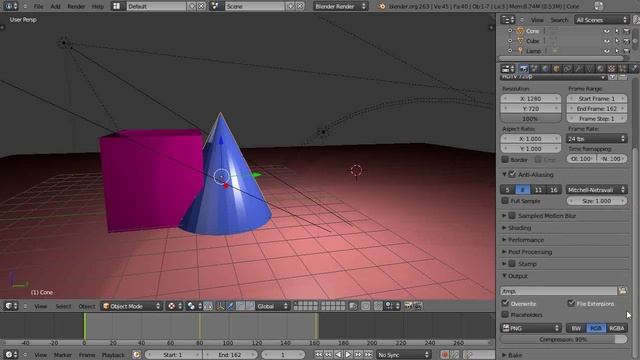Click the OpenGL render image camera icon
640x360 pixels.
[x=408, y=306]
